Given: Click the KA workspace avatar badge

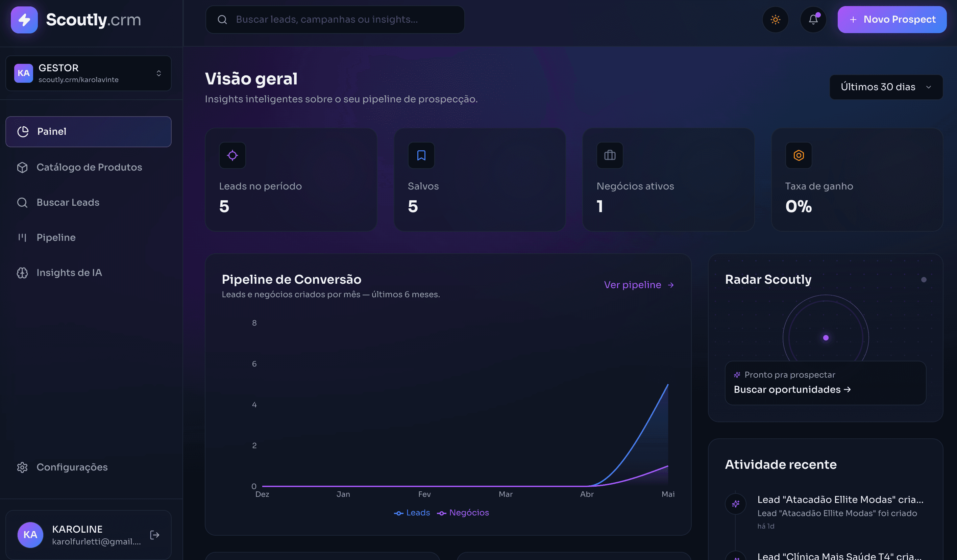Looking at the screenshot, I should [24, 73].
